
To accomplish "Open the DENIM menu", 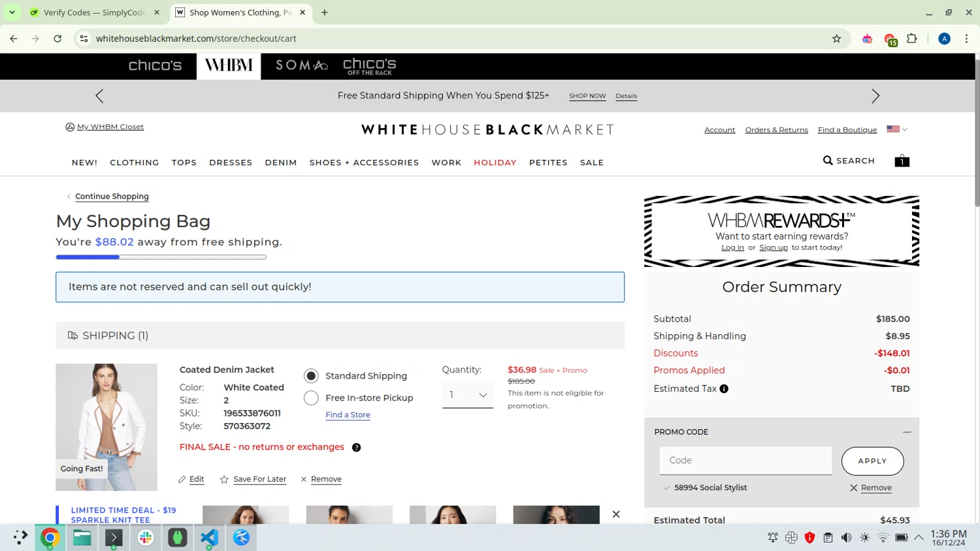I will click(281, 163).
